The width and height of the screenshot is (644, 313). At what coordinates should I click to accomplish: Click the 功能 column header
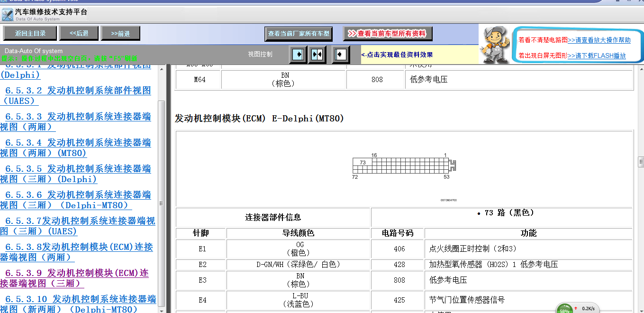click(x=528, y=233)
